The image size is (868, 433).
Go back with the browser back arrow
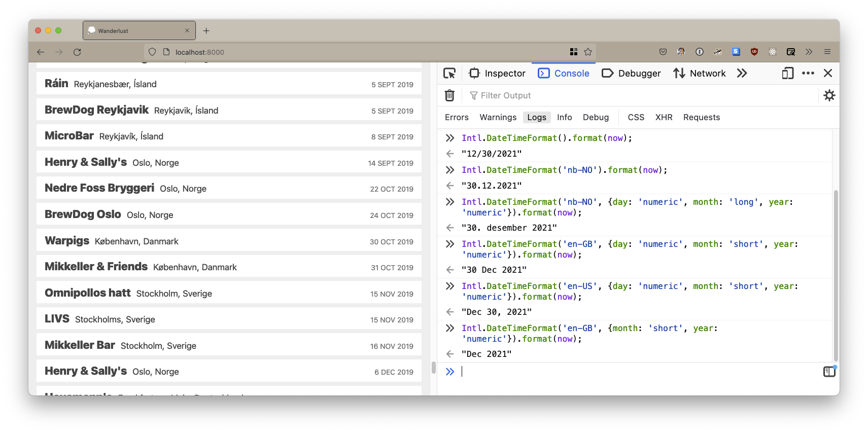coord(41,52)
